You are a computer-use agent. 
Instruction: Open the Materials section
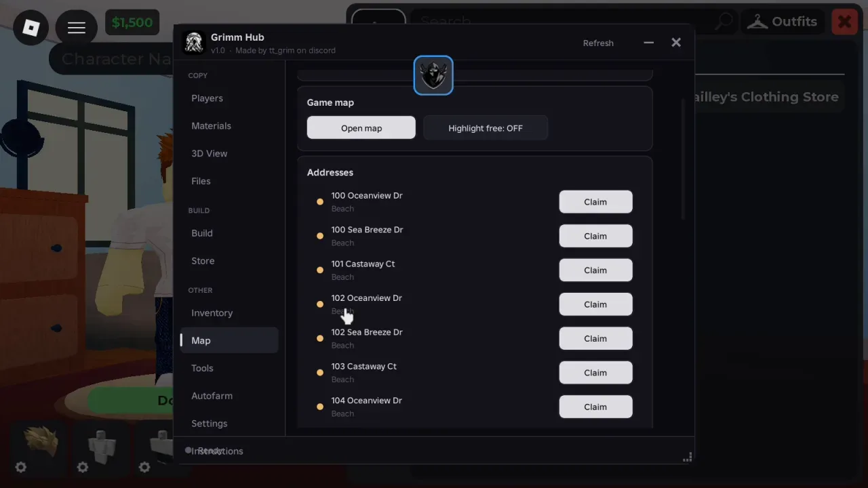point(229,126)
